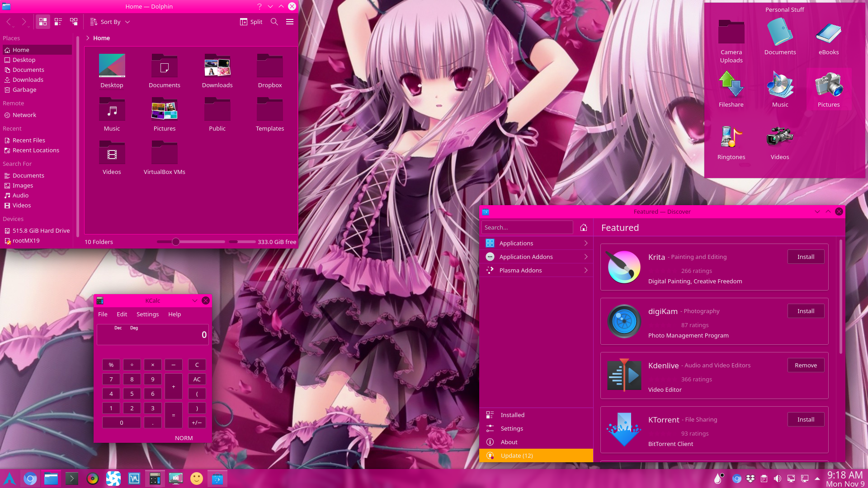The width and height of the screenshot is (868, 488).
Task: Open the volume tray icon
Action: click(x=778, y=479)
